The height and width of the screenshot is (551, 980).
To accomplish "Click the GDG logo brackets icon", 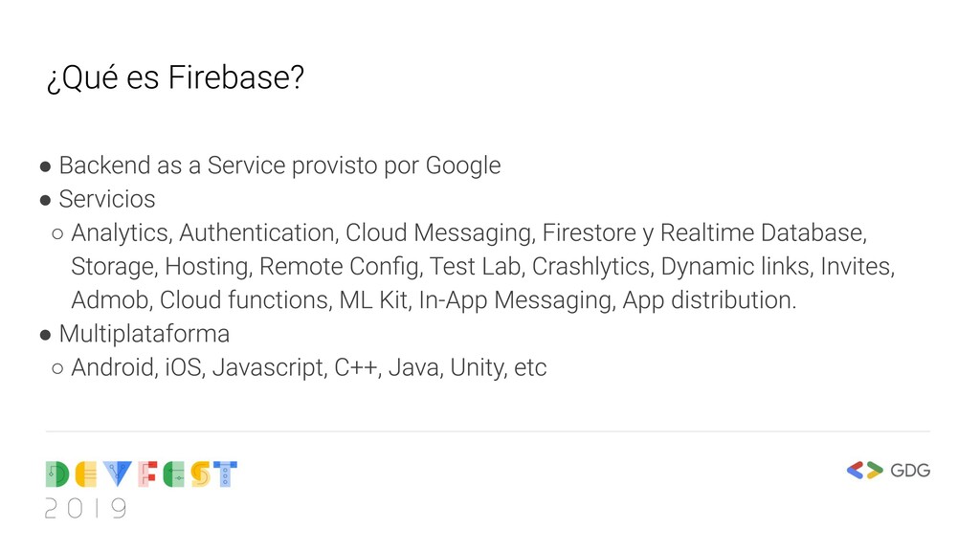I will coord(864,470).
